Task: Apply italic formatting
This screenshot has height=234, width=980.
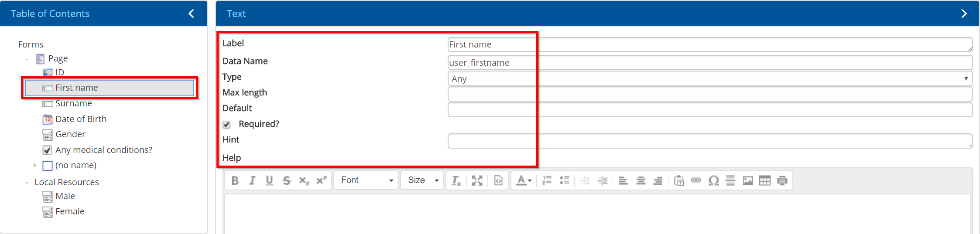Action: tap(252, 180)
